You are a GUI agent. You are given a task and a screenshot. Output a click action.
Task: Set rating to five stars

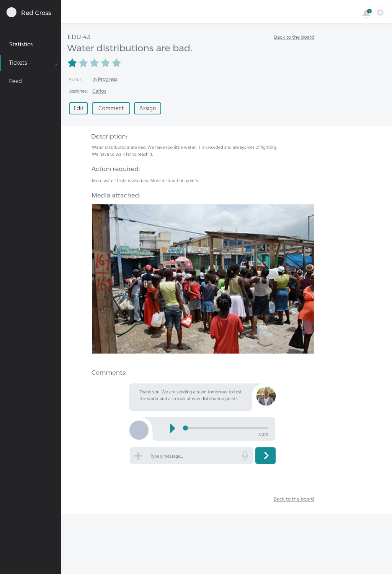coord(117,63)
